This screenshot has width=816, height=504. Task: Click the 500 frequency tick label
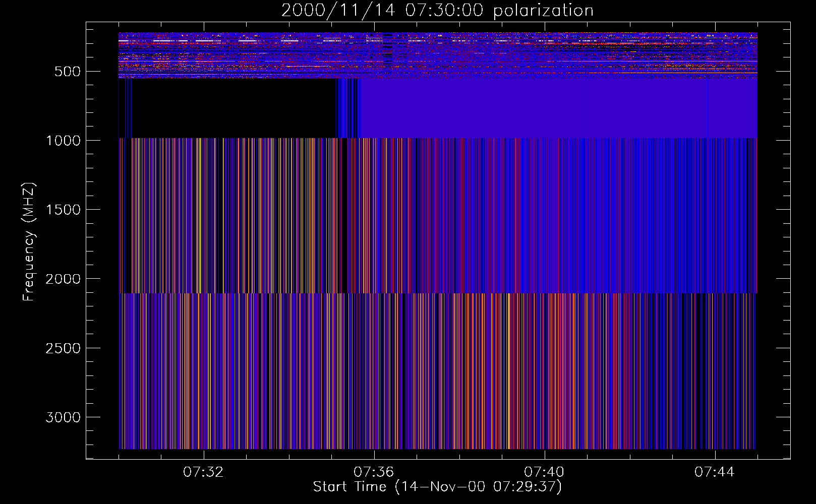click(x=68, y=72)
